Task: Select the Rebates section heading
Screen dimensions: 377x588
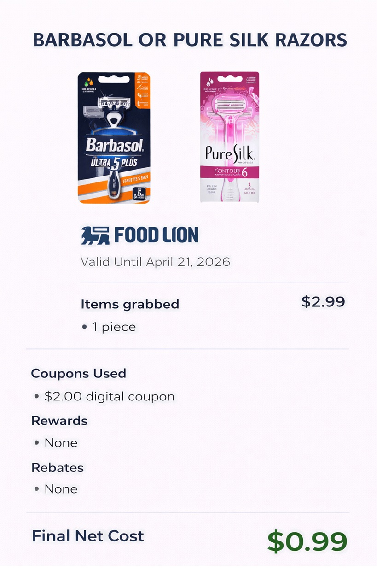Action: click(58, 467)
